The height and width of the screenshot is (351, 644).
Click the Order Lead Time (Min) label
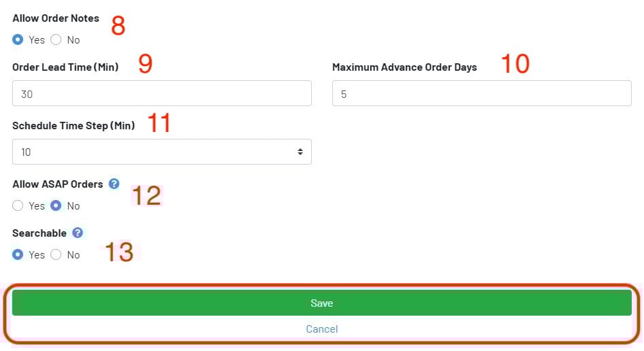65,67
